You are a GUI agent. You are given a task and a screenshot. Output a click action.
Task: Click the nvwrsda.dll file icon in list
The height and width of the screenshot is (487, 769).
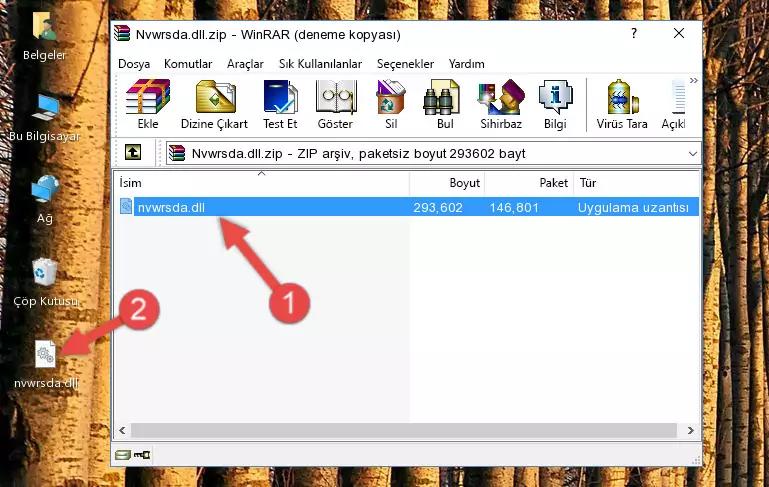point(126,206)
